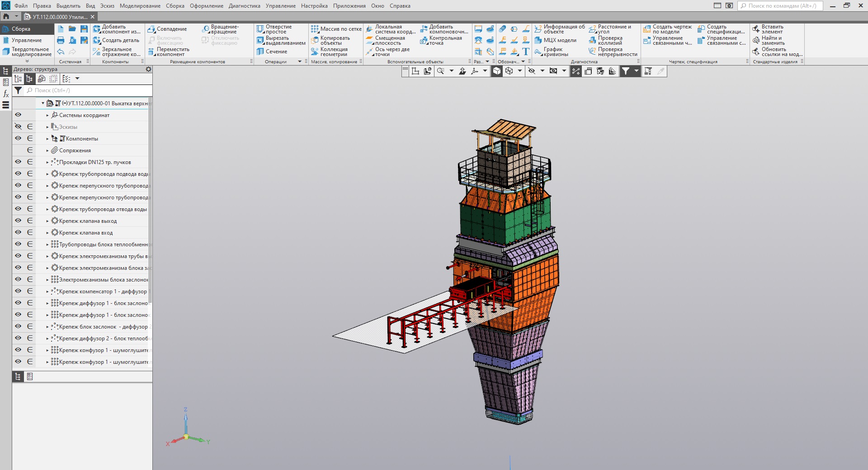Viewport: 868px width, 470px height.
Task: Click the tree panel settings gear icon
Action: 148,69
